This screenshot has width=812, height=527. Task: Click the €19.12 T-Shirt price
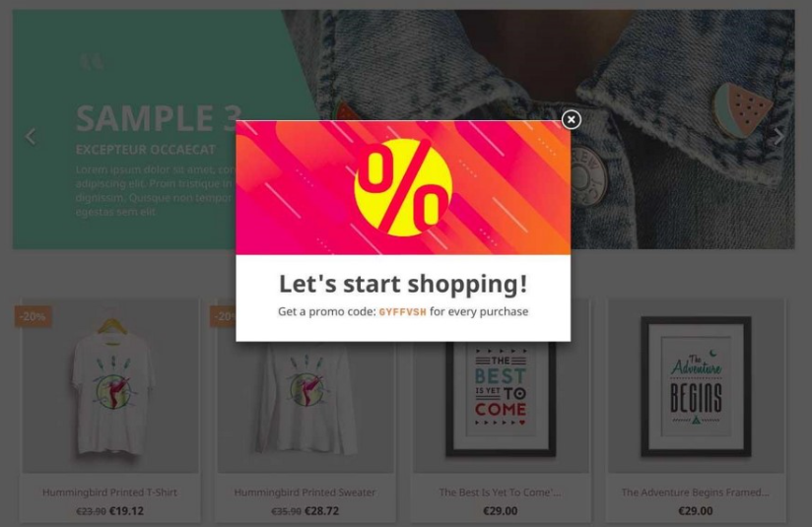[127, 511]
